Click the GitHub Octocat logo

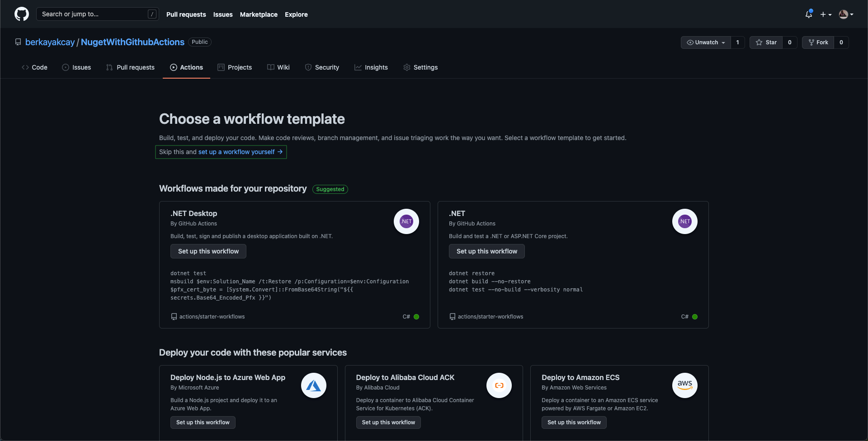[x=22, y=14]
